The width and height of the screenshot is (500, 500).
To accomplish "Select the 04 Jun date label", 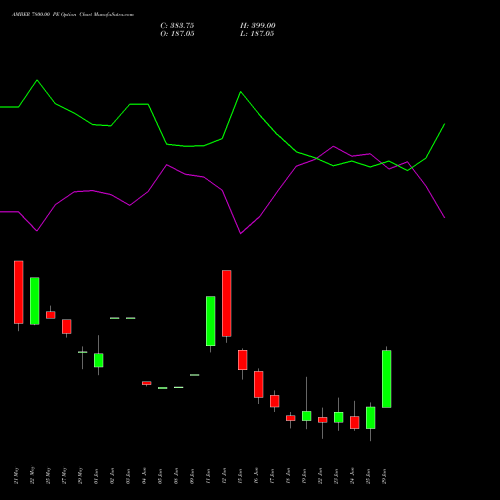I will point(145,476).
